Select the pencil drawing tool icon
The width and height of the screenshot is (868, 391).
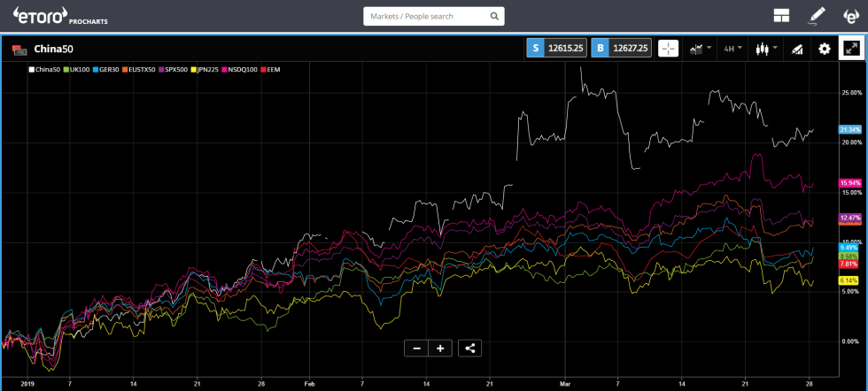click(817, 16)
